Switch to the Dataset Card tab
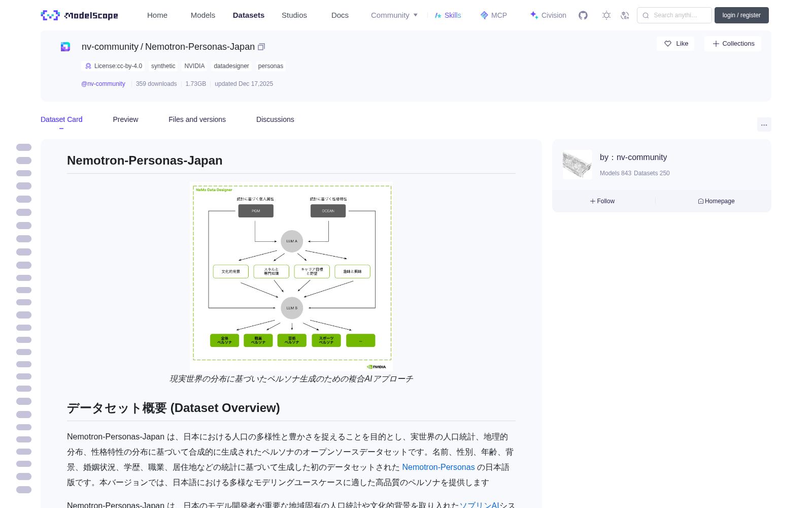 [x=61, y=119]
